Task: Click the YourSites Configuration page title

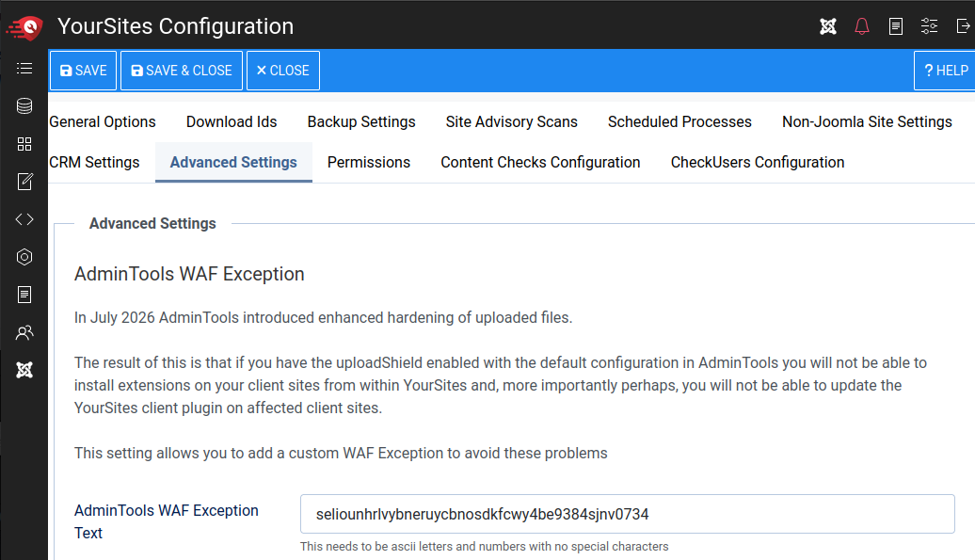Action: pyautogui.click(x=175, y=26)
